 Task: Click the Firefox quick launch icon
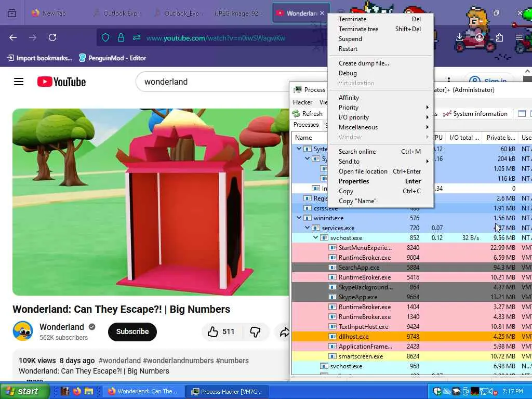coord(77,391)
